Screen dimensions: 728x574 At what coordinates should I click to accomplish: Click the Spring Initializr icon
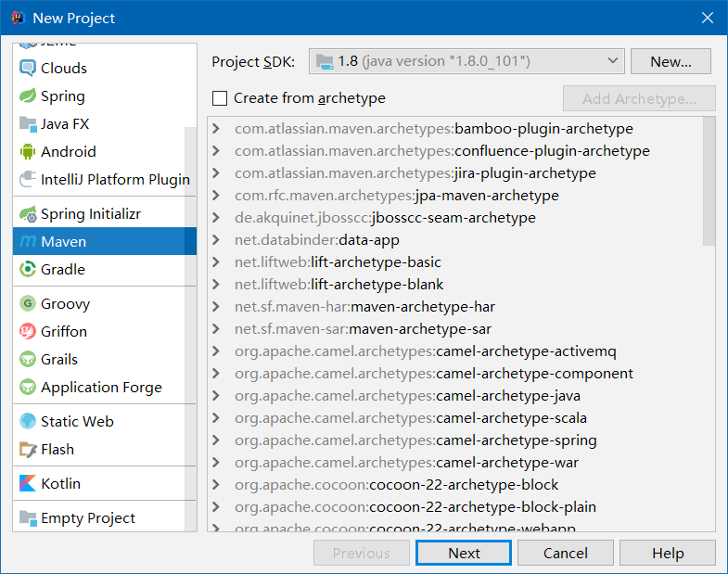28,213
